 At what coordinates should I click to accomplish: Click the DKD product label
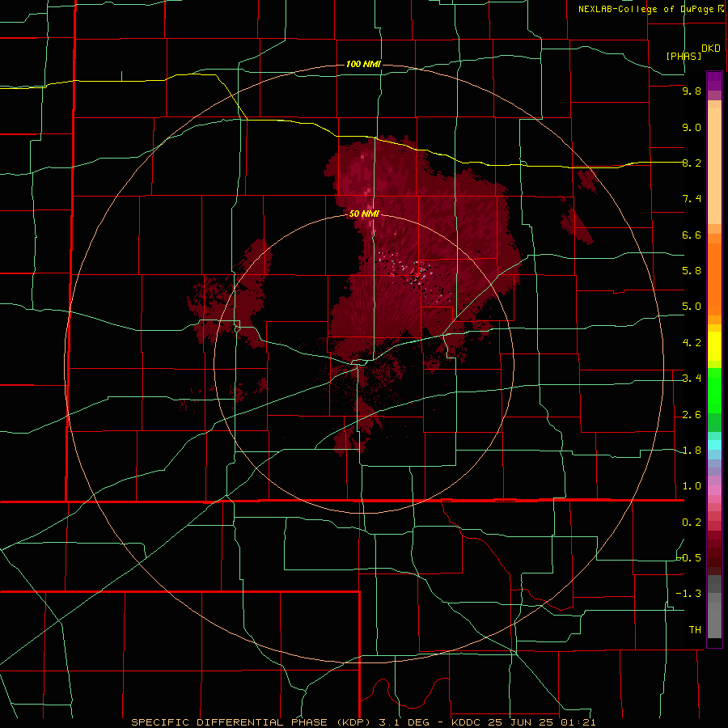(x=711, y=48)
